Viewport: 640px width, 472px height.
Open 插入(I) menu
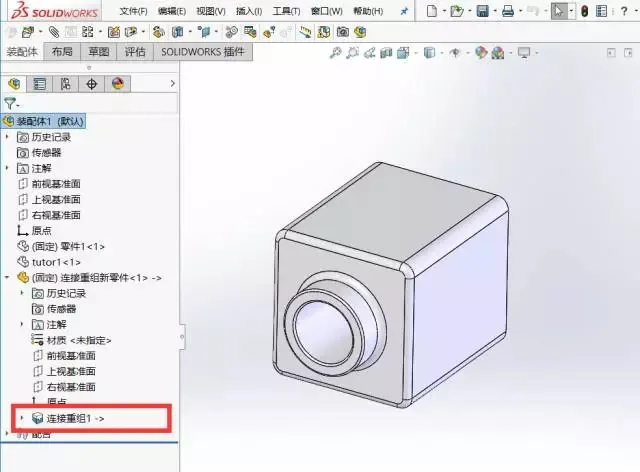[x=249, y=11]
